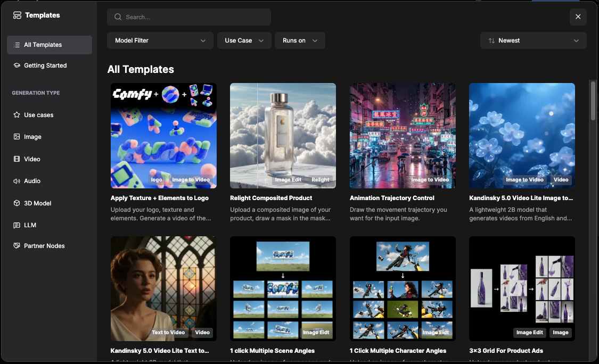Screen dimensions: 599x364
Task: Click Text to Video tag on woman template
Action: tap(168, 332)
